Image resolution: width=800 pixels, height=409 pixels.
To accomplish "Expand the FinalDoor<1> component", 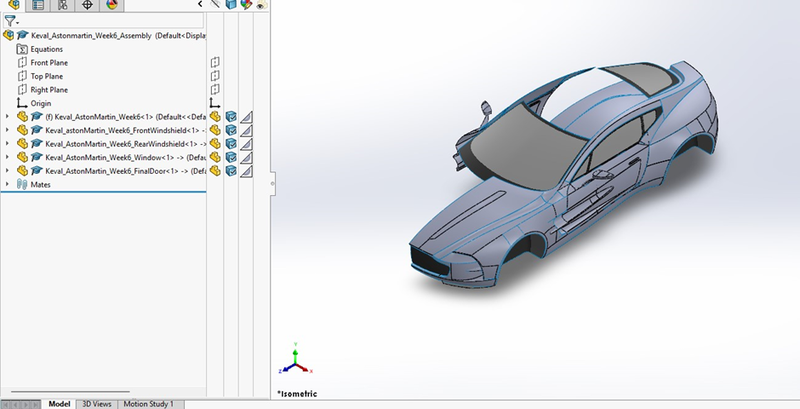I will [7, 171].
